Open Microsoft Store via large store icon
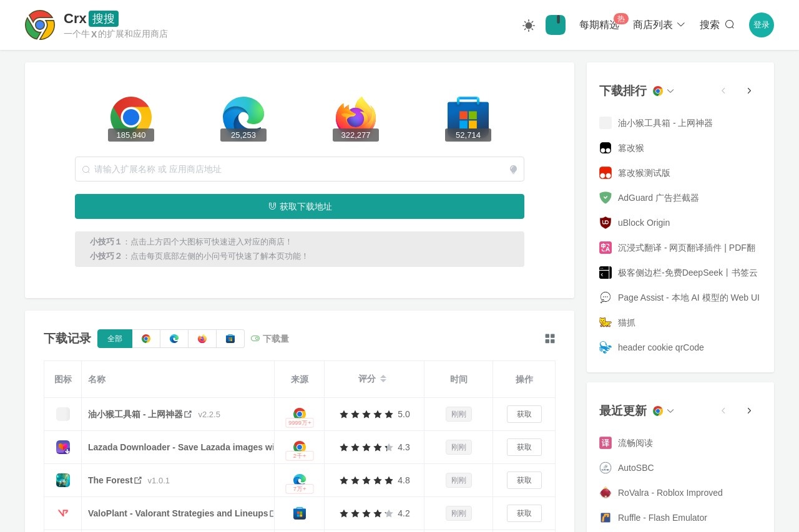This screenshot has height=532, width=799. coord(468,117)
